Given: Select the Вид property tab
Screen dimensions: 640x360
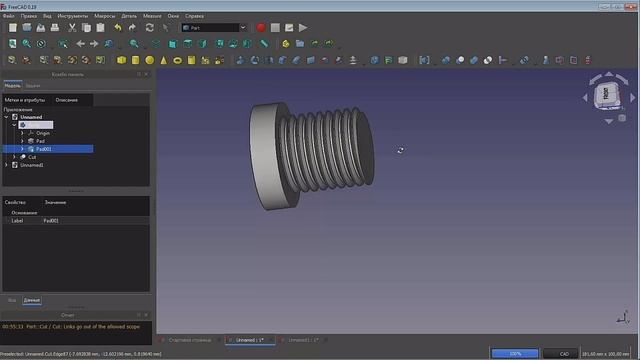Looking at the screenshot, I should pos(12,300).
